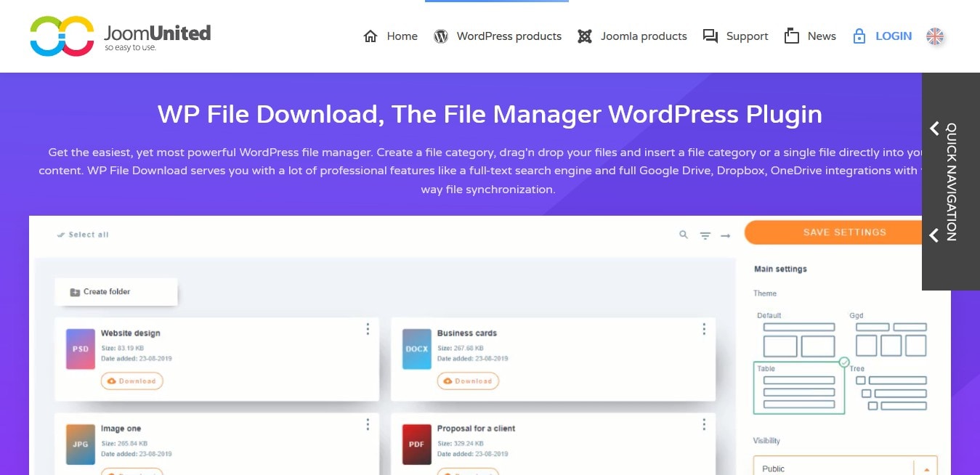Click the DOCX file icon

pyautogui.click(x=417, y=349)
